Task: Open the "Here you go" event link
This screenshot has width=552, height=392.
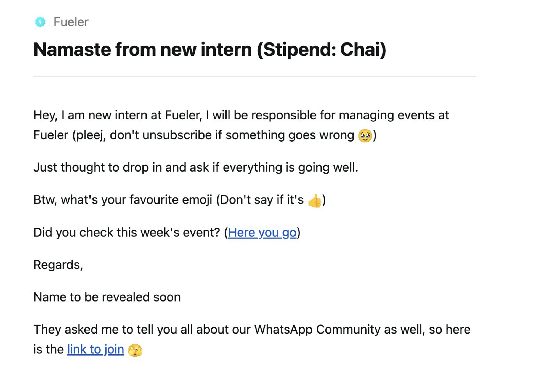Action: [x=262, y=233]
